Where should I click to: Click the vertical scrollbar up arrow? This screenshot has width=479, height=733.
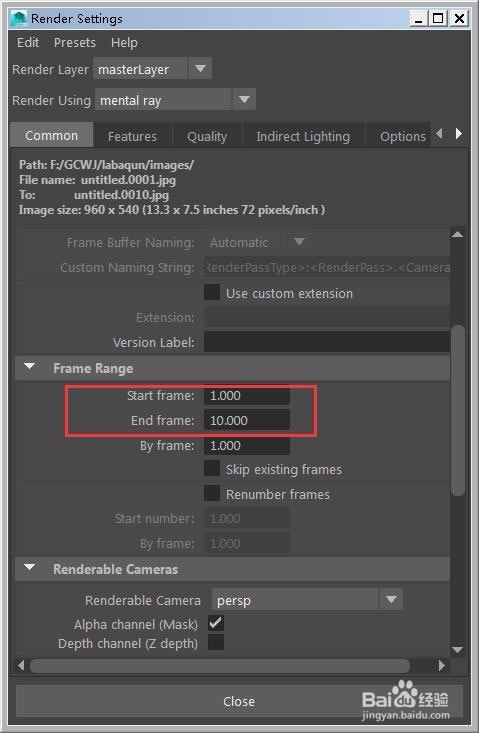pyautogui.click(x=458, y=234)
